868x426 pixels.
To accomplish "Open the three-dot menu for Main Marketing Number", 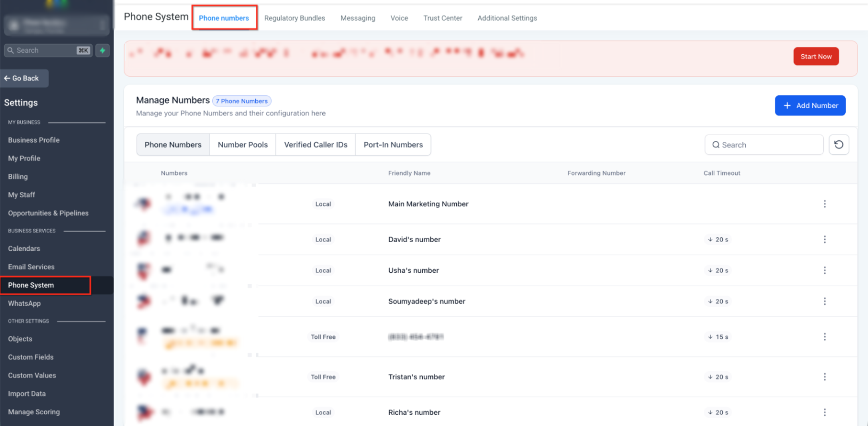I will (825, 204).
